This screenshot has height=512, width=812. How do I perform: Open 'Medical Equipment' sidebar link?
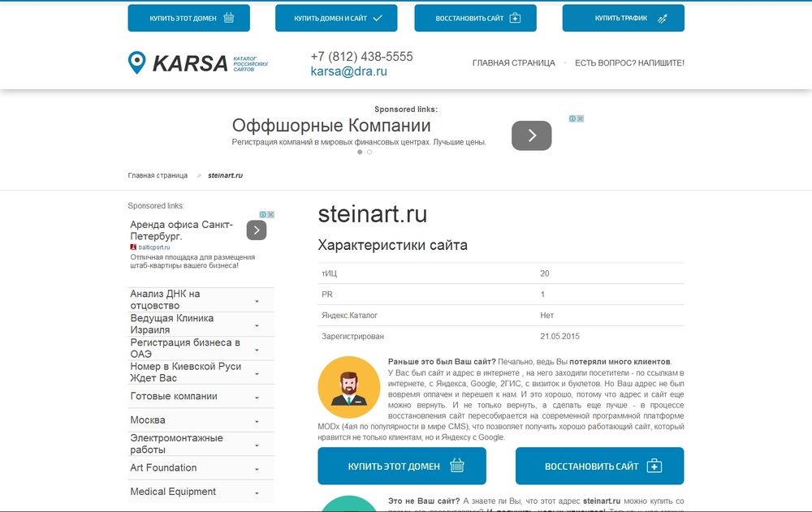pos(173,491)
